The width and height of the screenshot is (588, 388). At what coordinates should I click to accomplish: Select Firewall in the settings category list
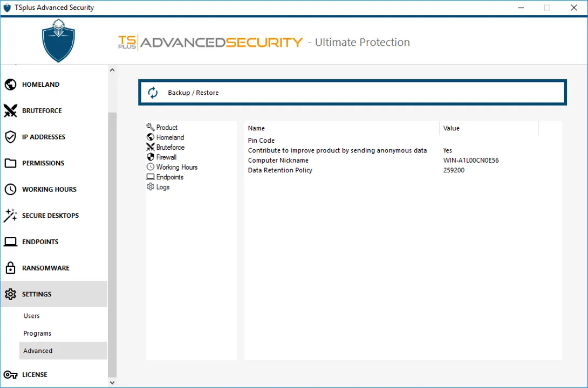coord(166,157)
